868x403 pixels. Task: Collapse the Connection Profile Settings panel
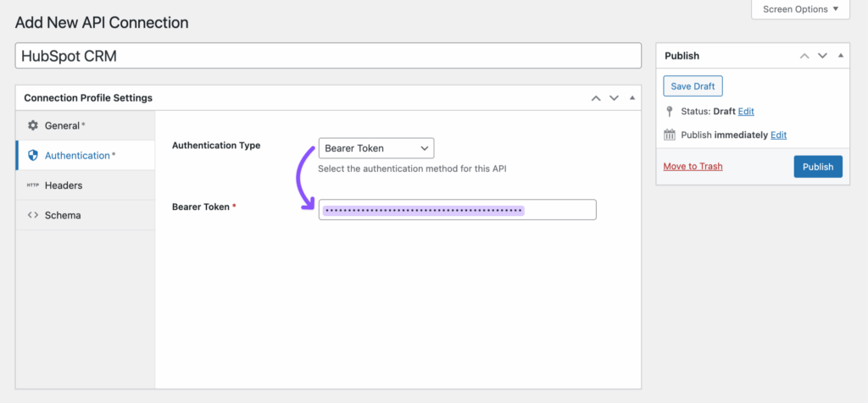632,98
